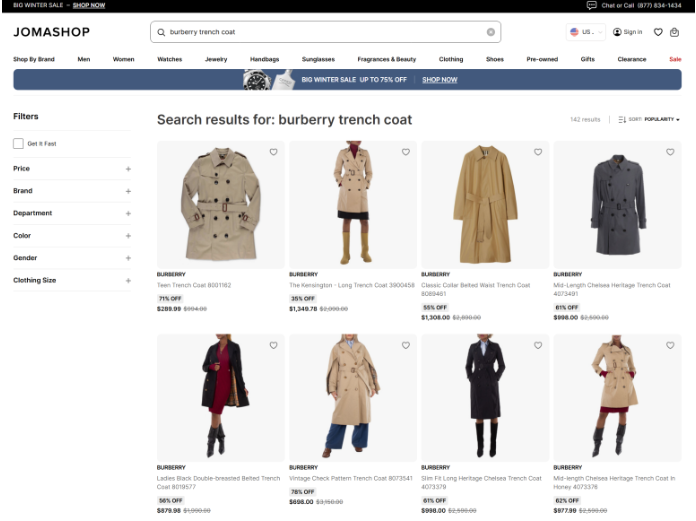This screenshot has height=521, width=696.
Task: Click the 71% OFF badge
Action: [170, 299]
